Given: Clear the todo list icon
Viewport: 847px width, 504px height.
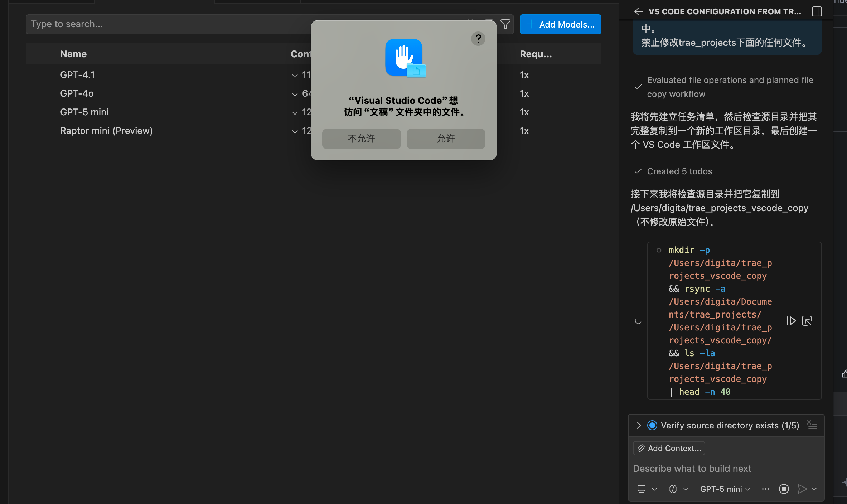Looking at the screenshot, I should (x=812, y=425).
